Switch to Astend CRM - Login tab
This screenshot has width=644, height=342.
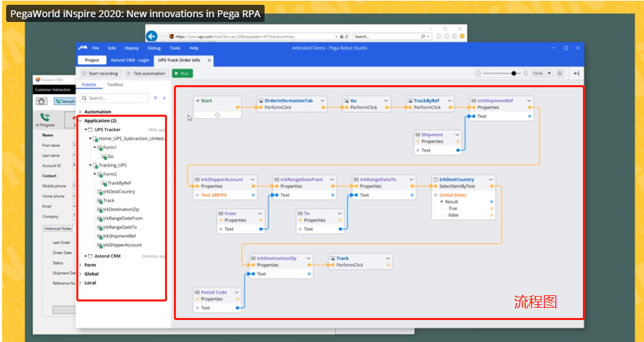pyautogui.click(x=130, y=60)
